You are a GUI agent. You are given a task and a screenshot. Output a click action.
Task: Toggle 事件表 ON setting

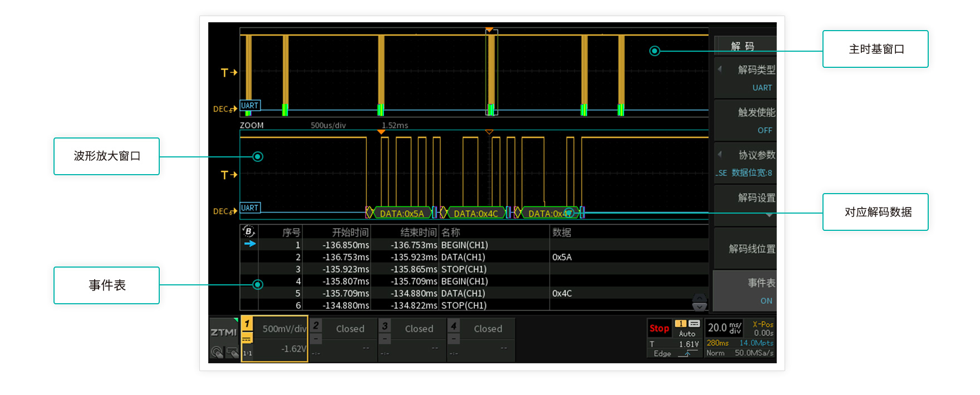pos(745,292)
